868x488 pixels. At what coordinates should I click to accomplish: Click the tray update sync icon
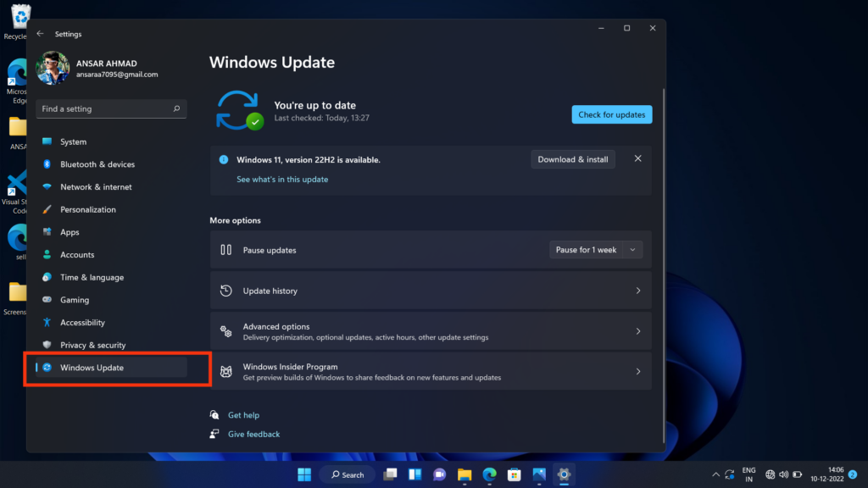730,474
